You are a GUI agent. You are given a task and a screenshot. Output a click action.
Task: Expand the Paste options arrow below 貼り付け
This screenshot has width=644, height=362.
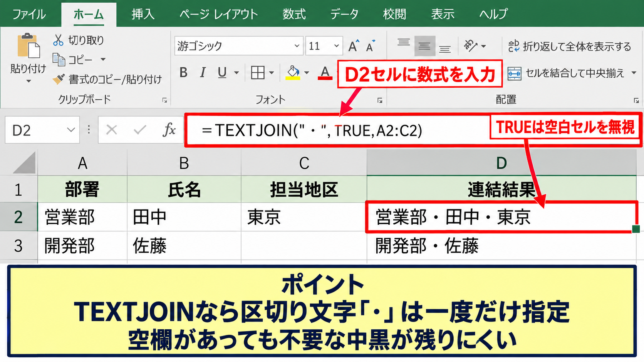pos(29,81)
